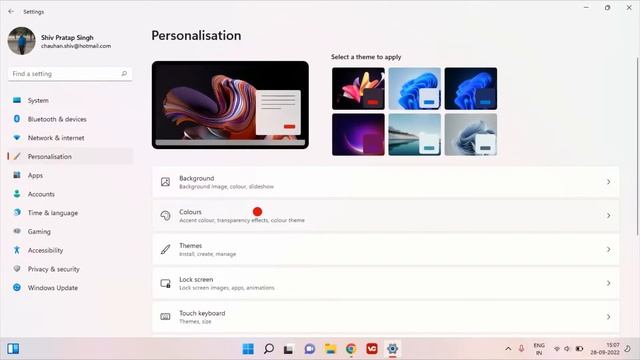Viewport: 640px width, 360px height.
Task: Click the Privacy shield icon in sidebar
Action: coord(17,269)
